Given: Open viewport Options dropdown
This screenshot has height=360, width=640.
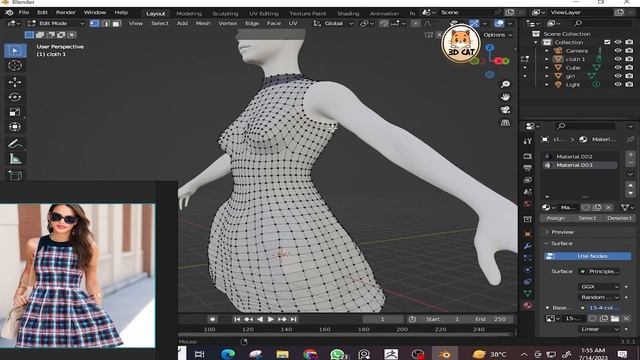Looking at the screenshot, I should pyautogui.click(x=498, y=35).
